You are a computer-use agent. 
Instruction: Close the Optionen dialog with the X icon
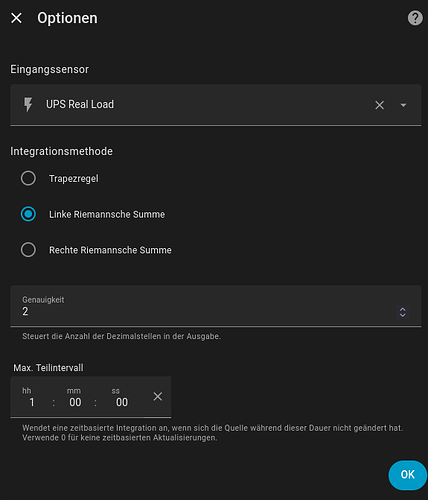point(16,18)
